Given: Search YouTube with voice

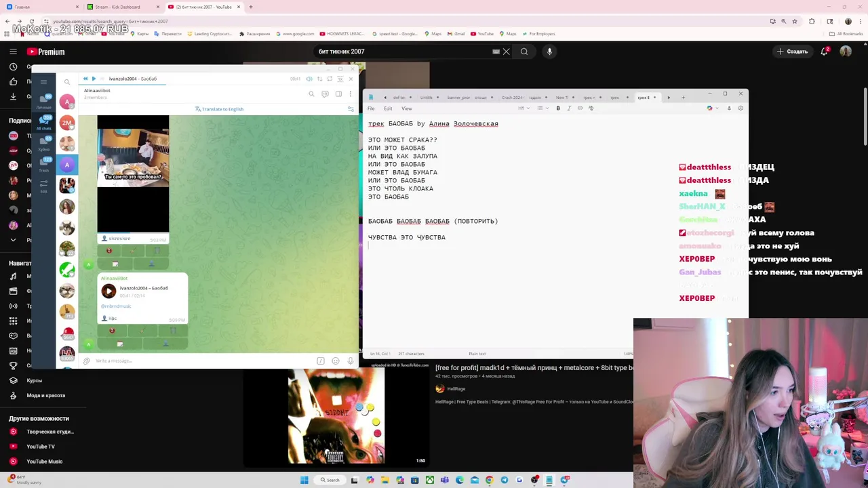Looking at the screenshot, I should tap(549, 52).
